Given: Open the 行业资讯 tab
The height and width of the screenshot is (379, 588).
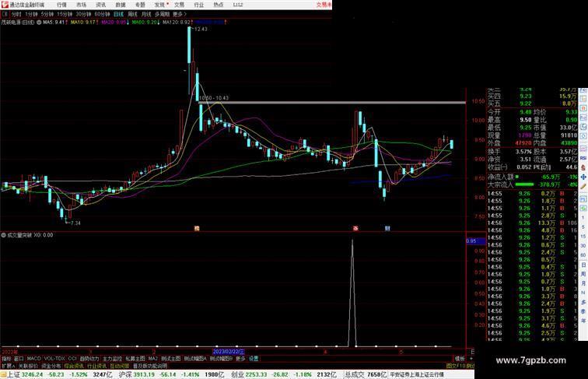Looking at the screenshot, I should coord(96,366).
